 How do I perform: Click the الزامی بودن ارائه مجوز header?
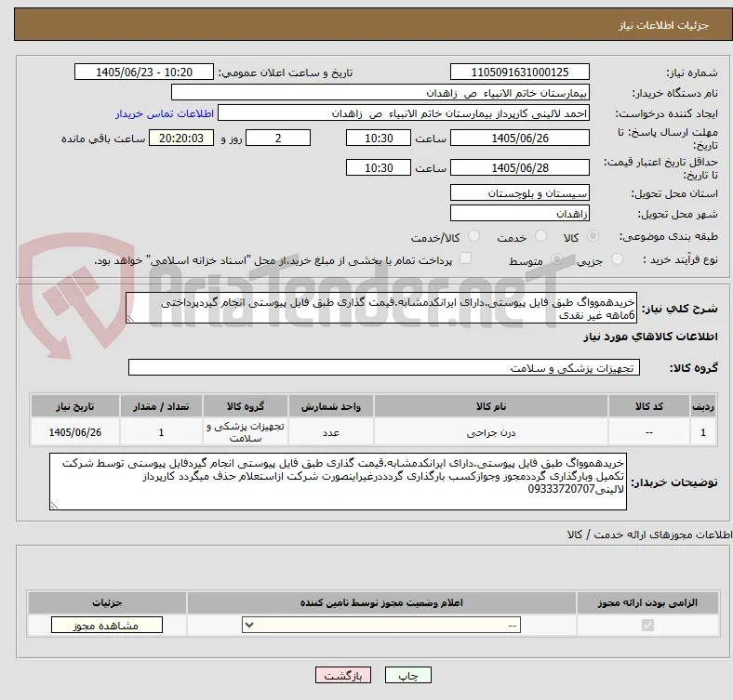pos(647,602)
